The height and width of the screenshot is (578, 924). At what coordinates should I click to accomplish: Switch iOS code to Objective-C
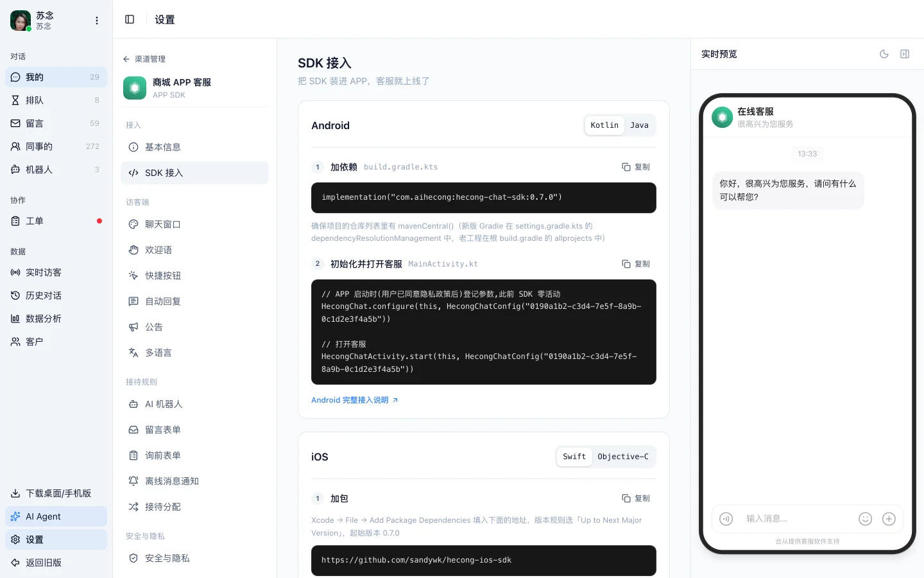click(623, 457)
